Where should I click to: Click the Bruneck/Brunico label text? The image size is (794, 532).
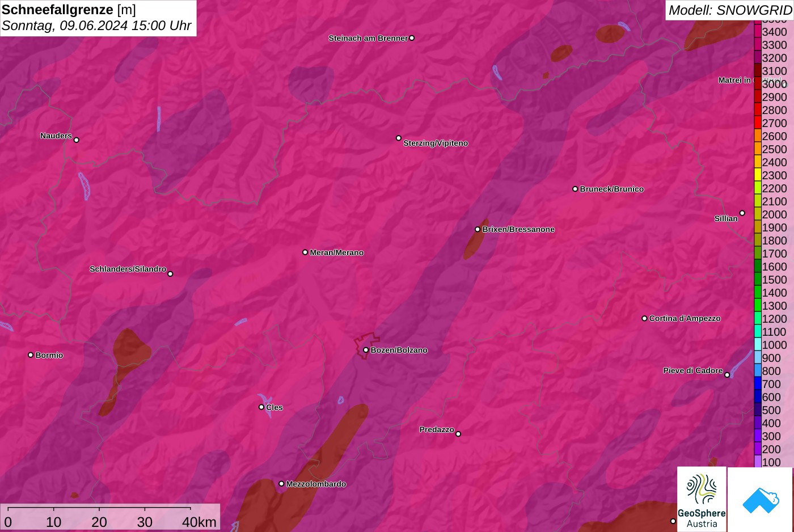(612, 189)
